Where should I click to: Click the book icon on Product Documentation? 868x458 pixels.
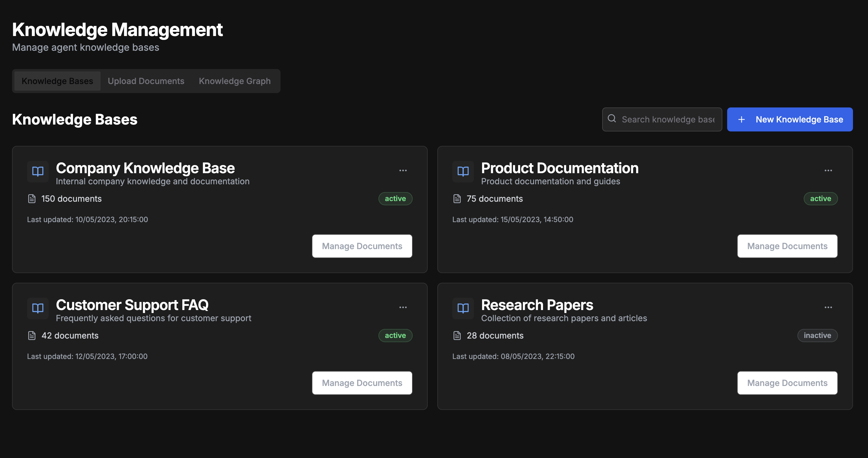pos(463,171)
